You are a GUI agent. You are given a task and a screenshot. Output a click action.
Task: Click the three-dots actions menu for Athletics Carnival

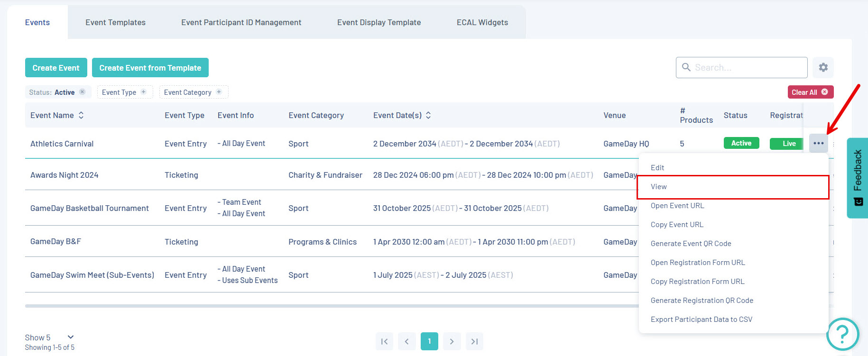819,143
